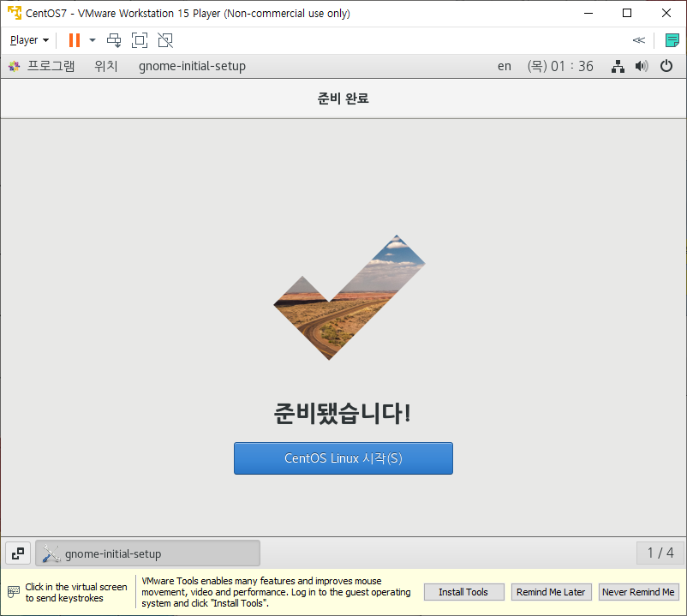Viewport: 687px width, 616px height.
Task: Enter full screen mode
Action: pos(140,40)
